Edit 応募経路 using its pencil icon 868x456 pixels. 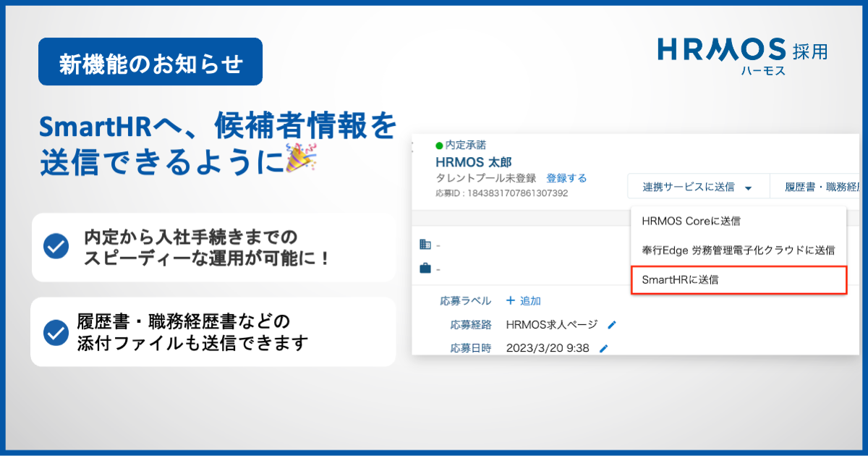612,325
